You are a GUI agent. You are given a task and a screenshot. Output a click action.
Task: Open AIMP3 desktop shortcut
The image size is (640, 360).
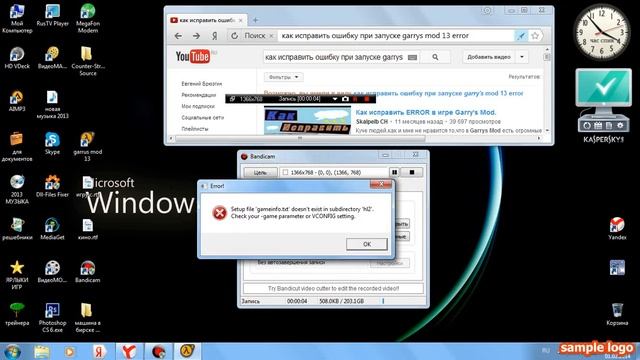[17, 101]
